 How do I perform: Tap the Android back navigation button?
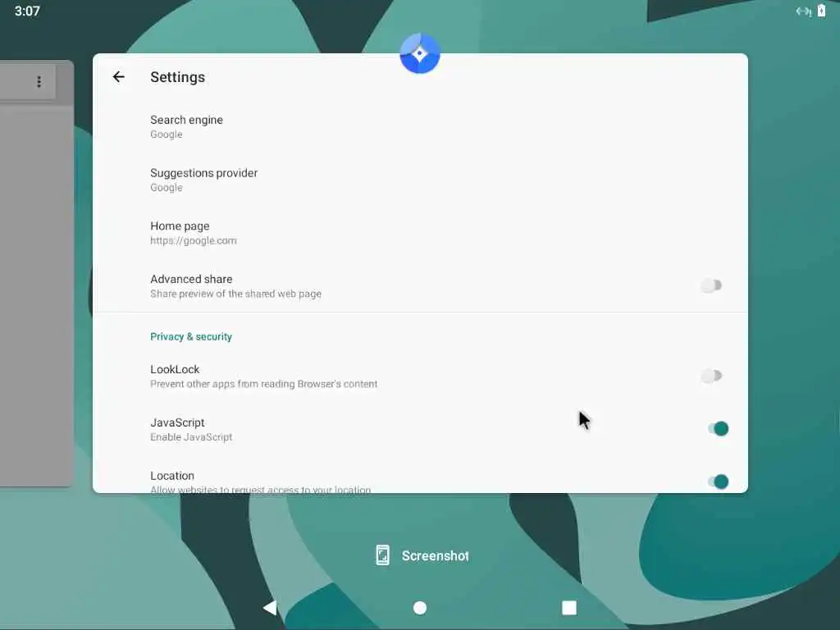click(270, 608)
